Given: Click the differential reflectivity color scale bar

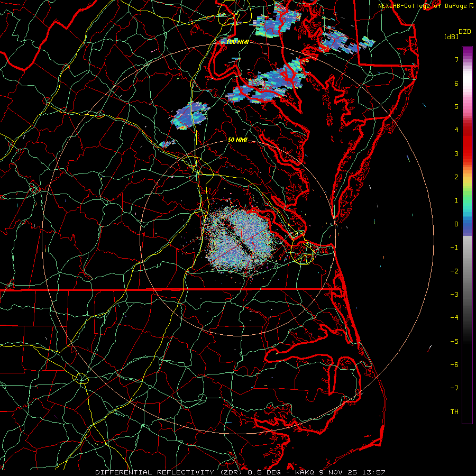Looking at the screenshot, I should point(467,235).
